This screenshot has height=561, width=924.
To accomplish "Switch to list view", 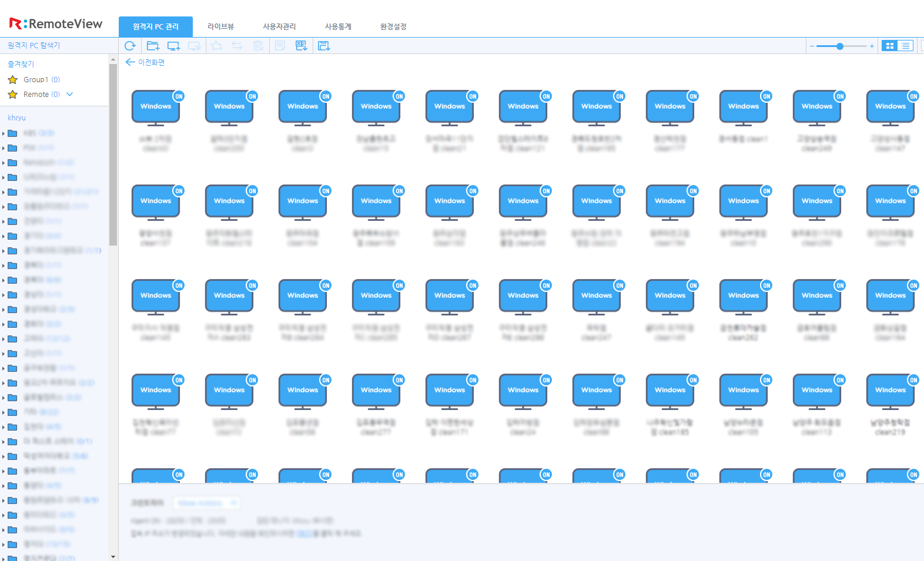I will (905, 46).
